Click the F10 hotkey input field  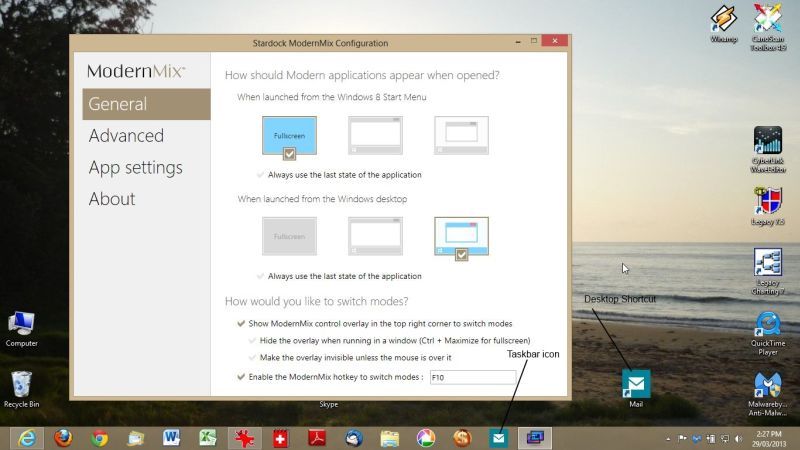click(473, 378)
